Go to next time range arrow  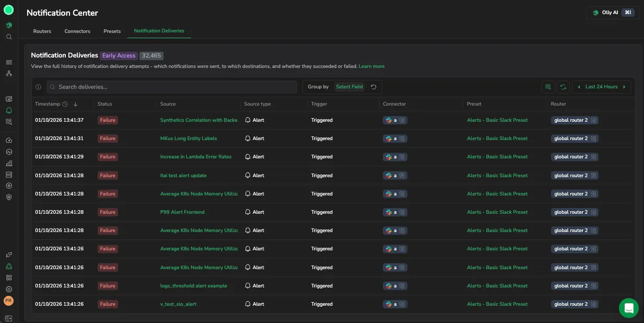tap(624, 87)
